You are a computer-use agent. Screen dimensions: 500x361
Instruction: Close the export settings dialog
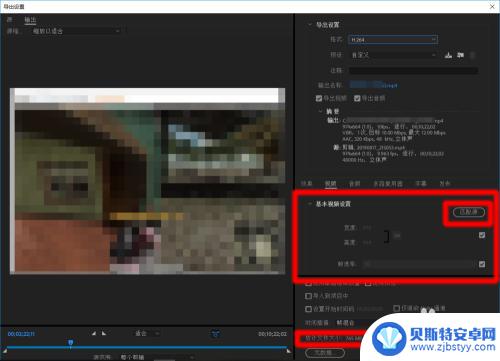tap(492, 6)
